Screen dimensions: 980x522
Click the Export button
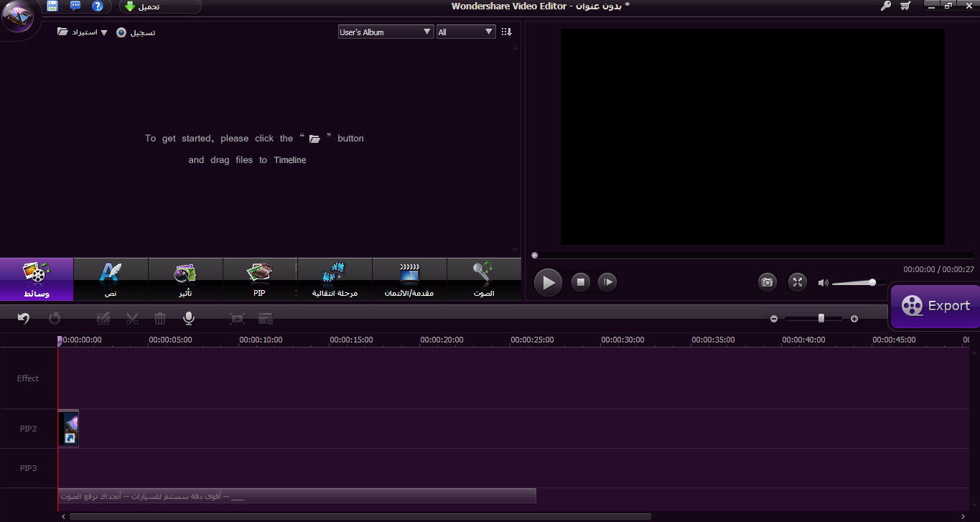pos(935,306)
